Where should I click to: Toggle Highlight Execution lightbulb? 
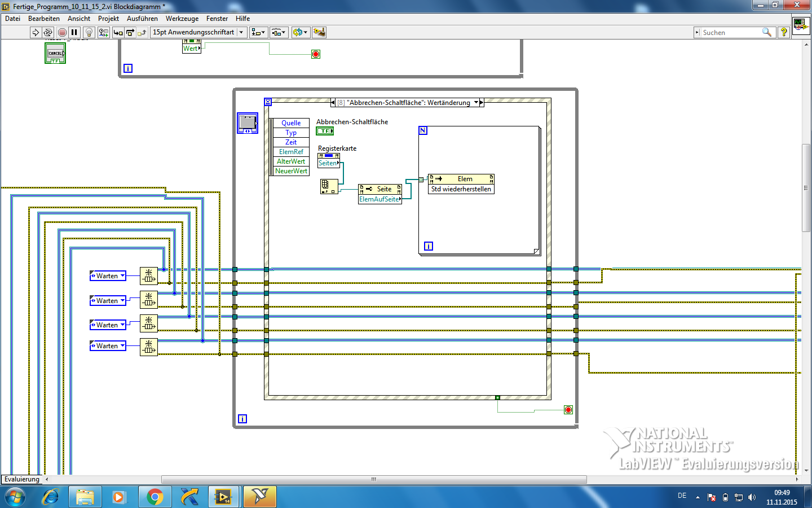(x=89, y=32)
